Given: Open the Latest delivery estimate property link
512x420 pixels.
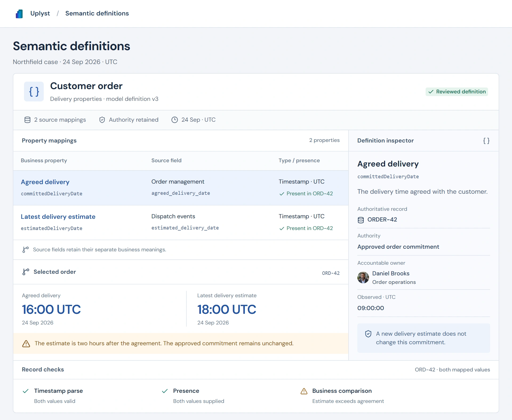Looking at the screenshot, I should click(x=58, y=217).
